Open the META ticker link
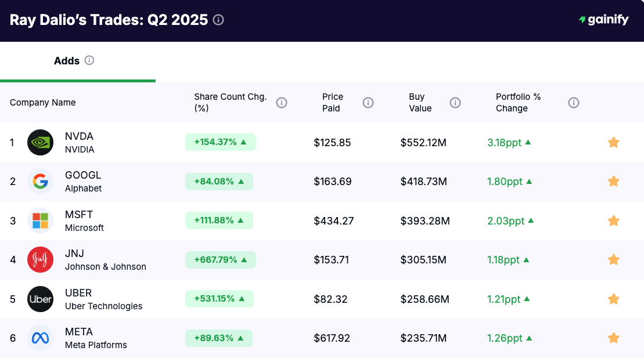The width and height of the screenshot is (644, 362). pos(79,332)
